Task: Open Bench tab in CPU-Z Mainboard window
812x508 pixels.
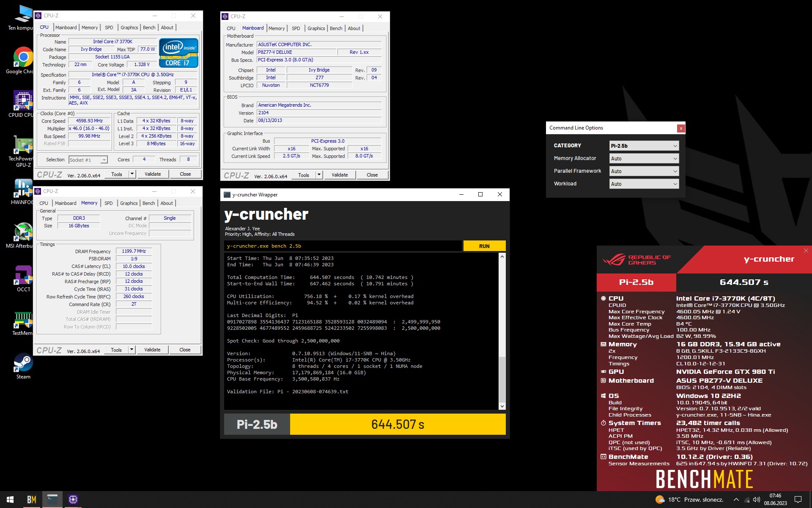Action: tap(336, 28)
